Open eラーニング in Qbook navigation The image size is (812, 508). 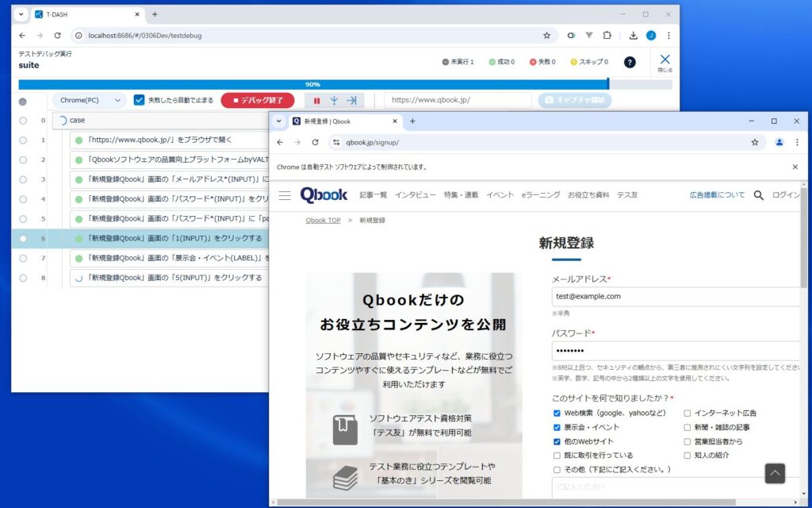pos(541,195)
